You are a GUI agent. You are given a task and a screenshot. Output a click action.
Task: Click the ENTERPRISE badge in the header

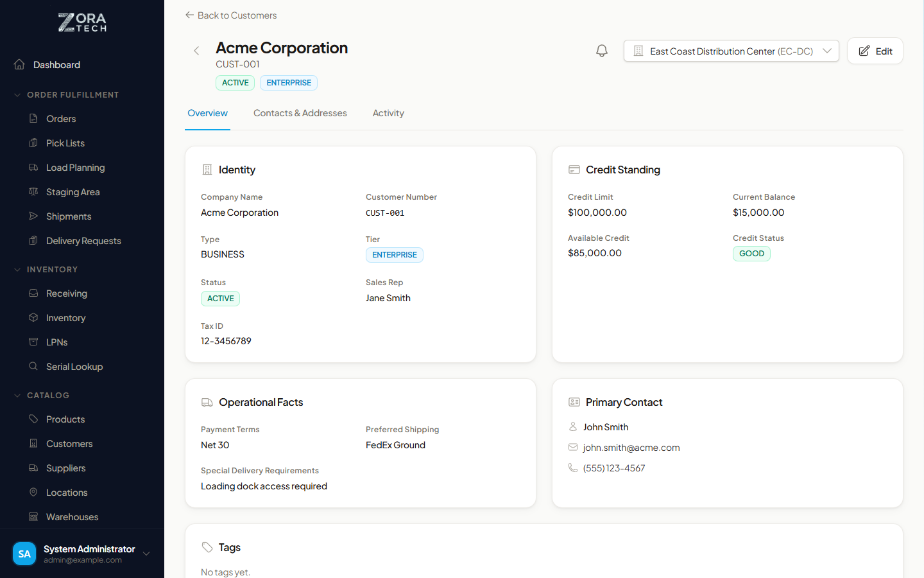[x=289, y=83]
